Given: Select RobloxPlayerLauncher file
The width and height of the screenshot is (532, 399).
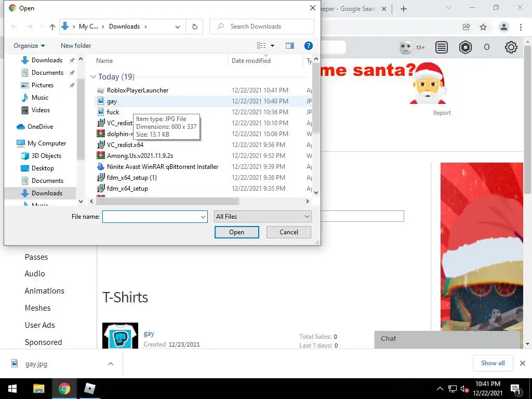Looking at the screenshot, I should [137, 90].
